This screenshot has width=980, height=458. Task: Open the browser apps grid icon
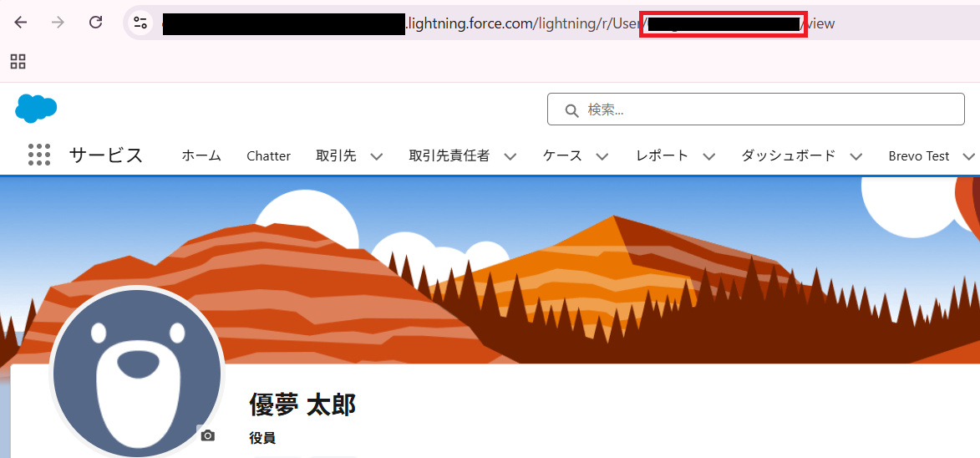18,61
